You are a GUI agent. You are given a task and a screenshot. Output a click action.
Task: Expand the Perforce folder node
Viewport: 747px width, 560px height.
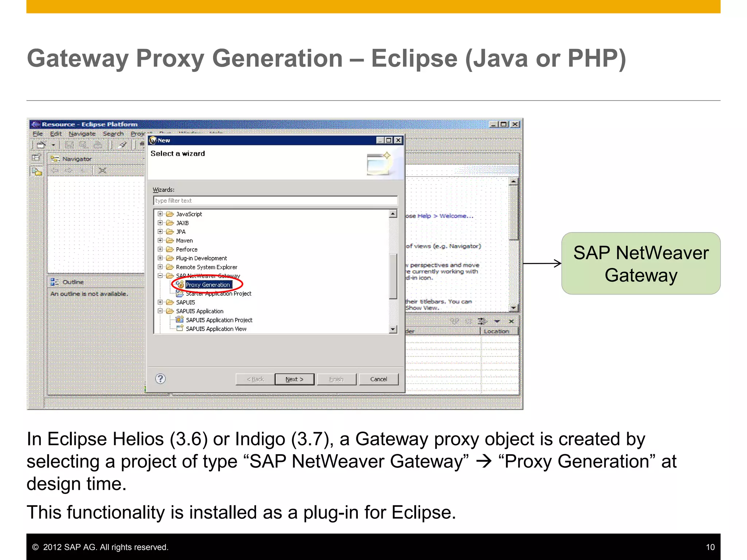(160, 249)
